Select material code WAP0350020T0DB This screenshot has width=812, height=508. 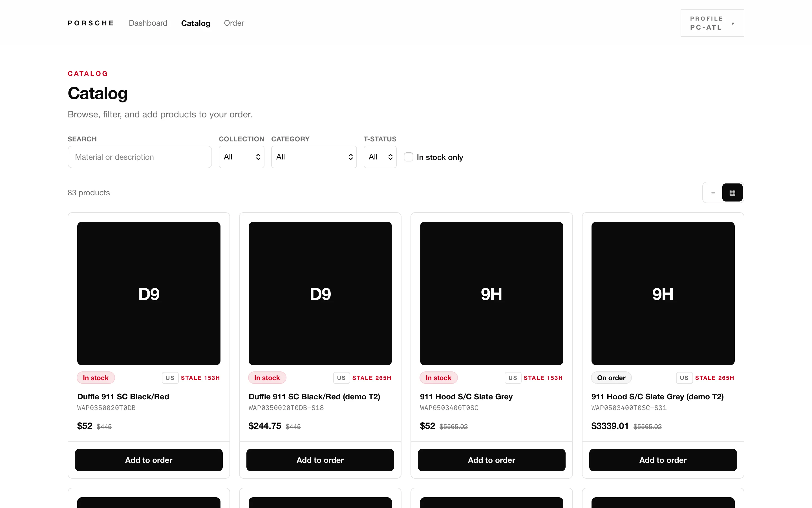click(106, 408)
